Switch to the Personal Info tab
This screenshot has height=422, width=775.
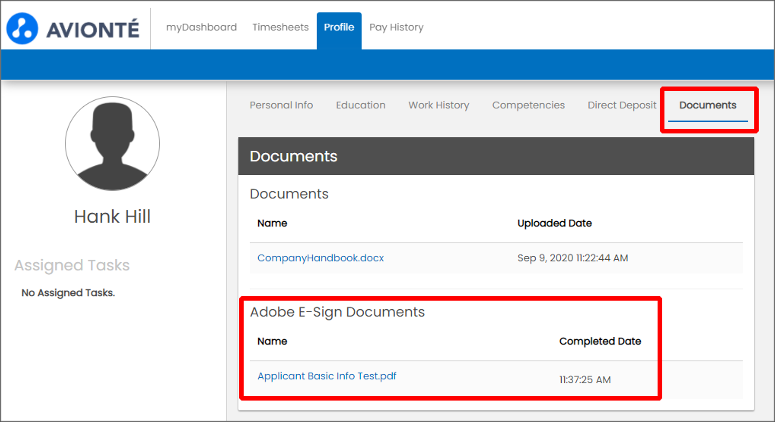point(281,105)
